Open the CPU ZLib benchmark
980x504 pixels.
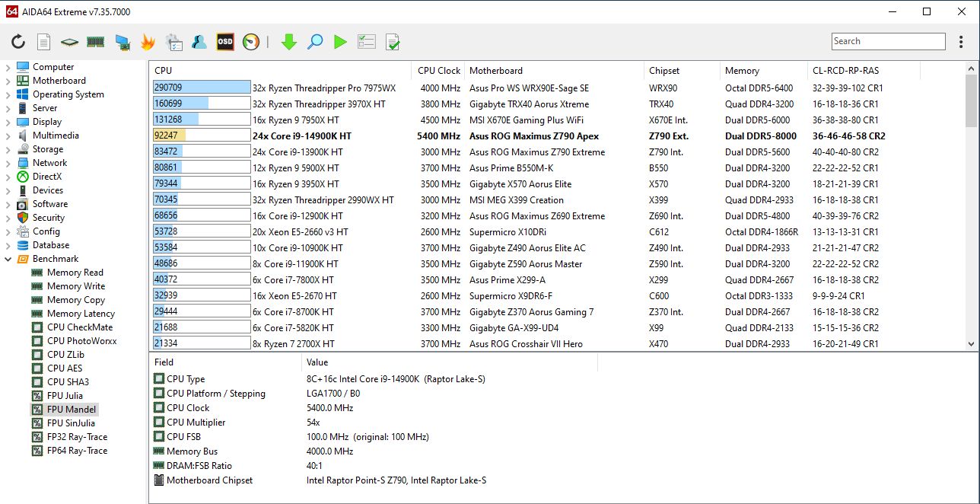(x=65, y=355)
